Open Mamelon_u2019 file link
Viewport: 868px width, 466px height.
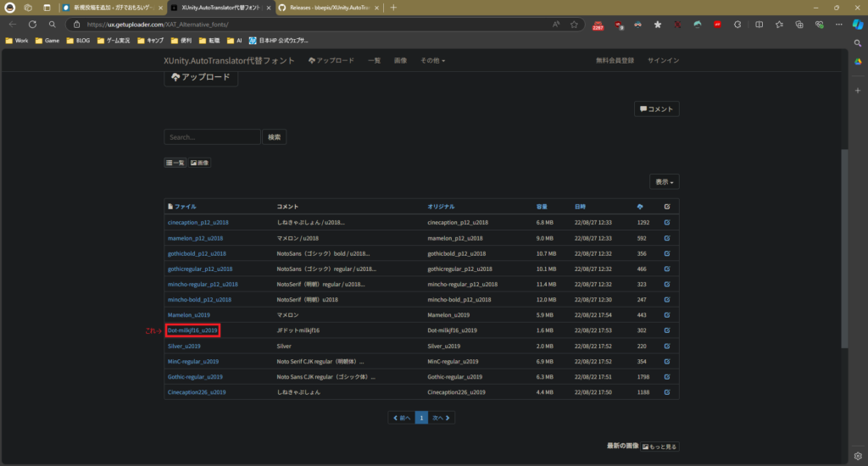tap(189, 315)
